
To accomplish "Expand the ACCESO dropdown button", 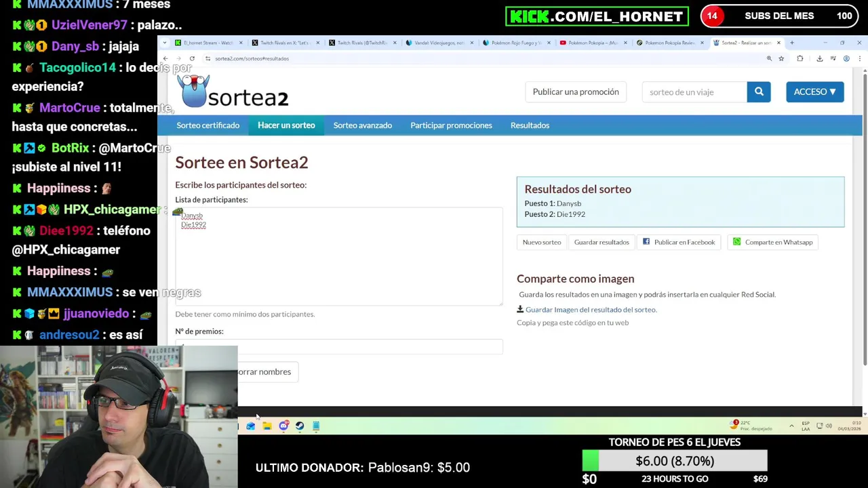I will pyautogui.click(x=815, y=92).
